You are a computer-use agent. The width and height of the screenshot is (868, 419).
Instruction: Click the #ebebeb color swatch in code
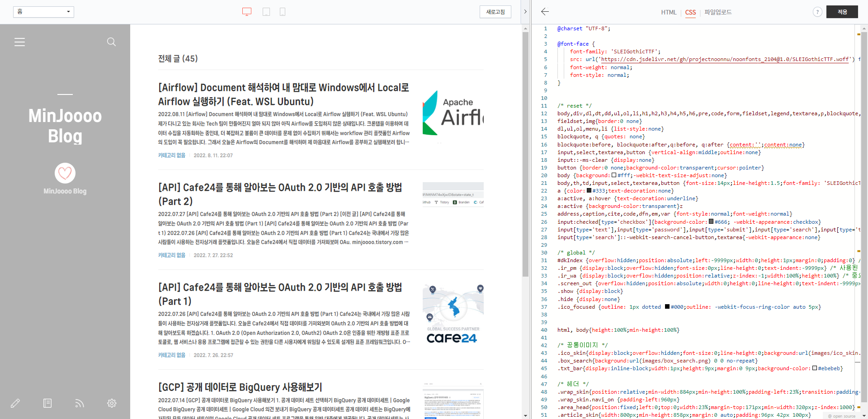coord(815,368)
